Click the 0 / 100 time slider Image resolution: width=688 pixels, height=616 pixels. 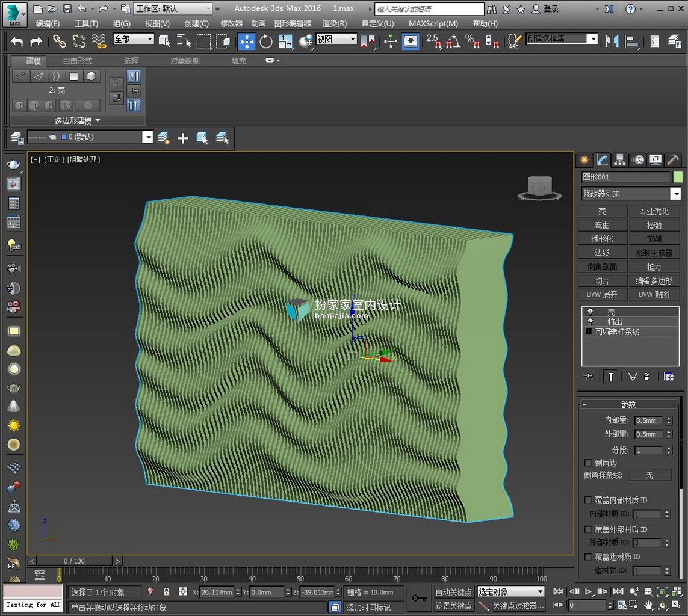pyautogui.click(x=74, y=561)
